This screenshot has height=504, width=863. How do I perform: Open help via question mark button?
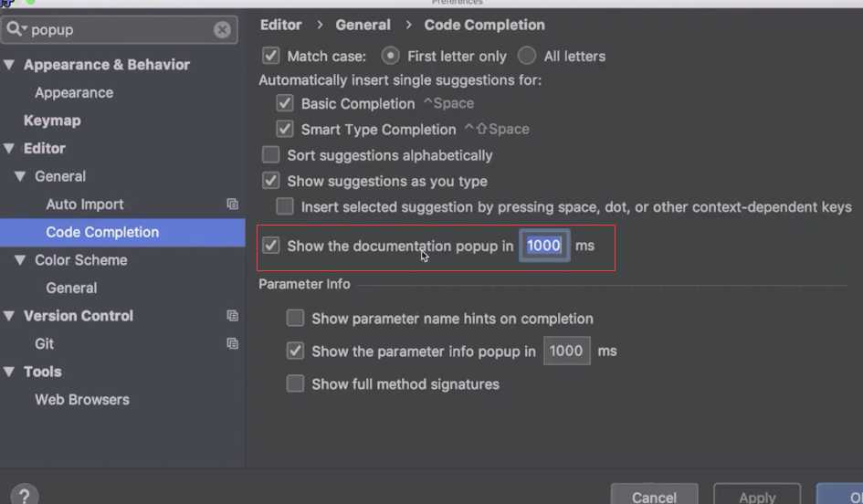point(24,495)
